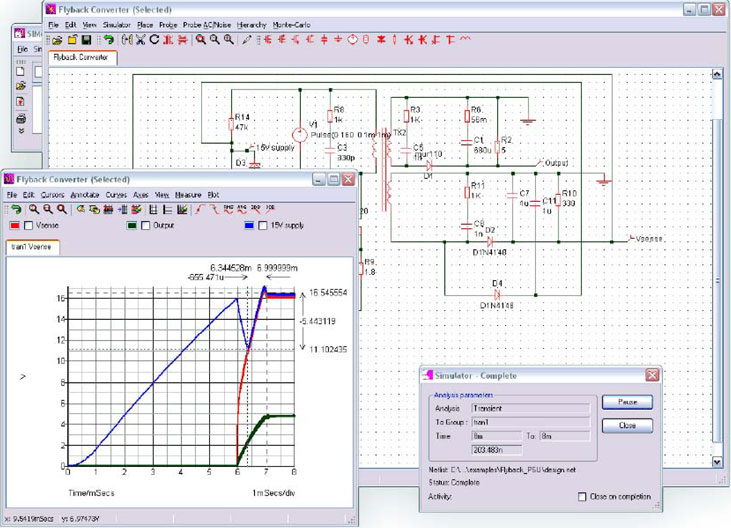Viewport: 731px width, 528px height.
Task: Expand the Measure menu in graph window
Action: 188,194
